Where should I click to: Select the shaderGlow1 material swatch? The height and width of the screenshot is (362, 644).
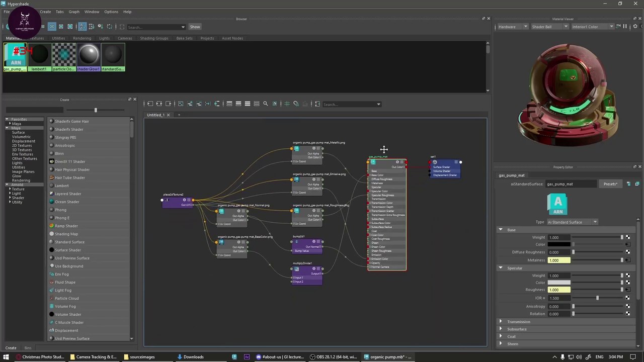(x=89, y=57)
